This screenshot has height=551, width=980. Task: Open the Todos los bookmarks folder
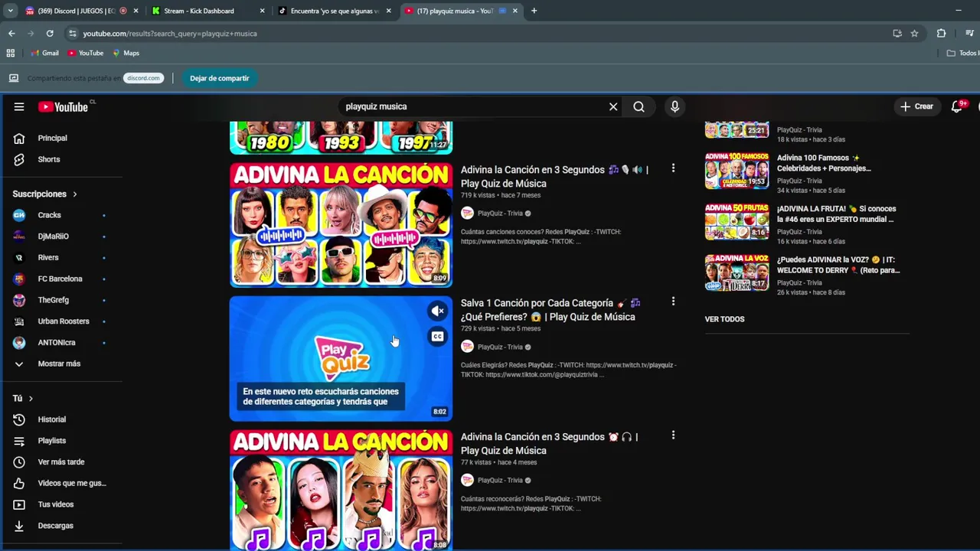pos(962,53)
